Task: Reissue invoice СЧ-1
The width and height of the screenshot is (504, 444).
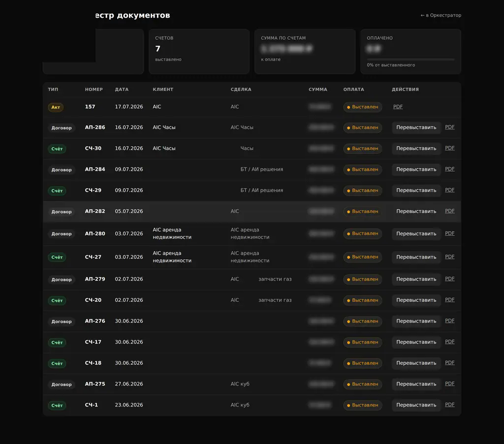Action: click(416, 405)
